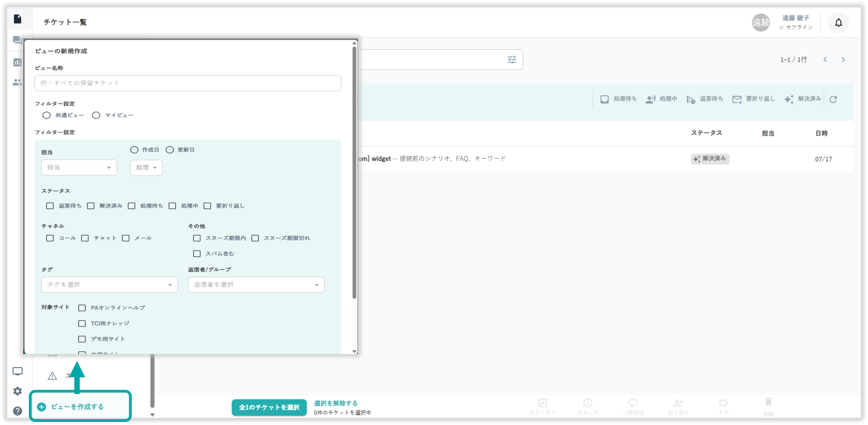Open the reports chart sidebar icon
Viewport: 868px width, 425px height.
pos(17,62)
